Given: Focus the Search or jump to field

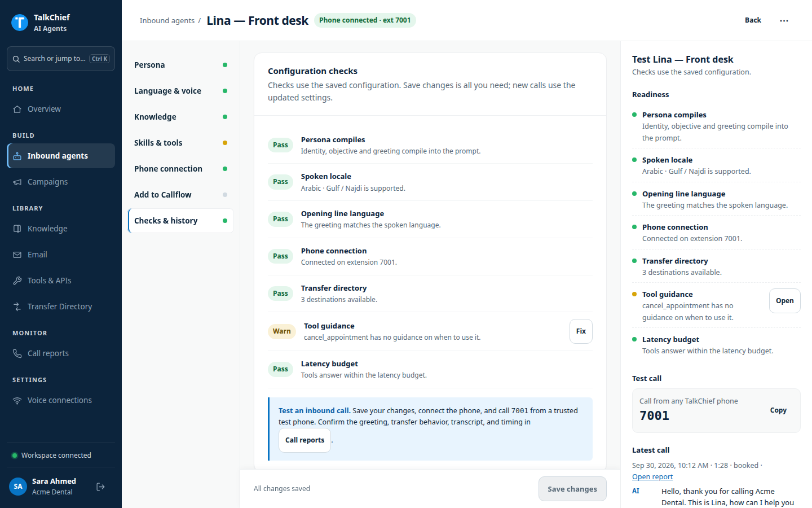Looking at the screenshot, I should pos(61,59).
